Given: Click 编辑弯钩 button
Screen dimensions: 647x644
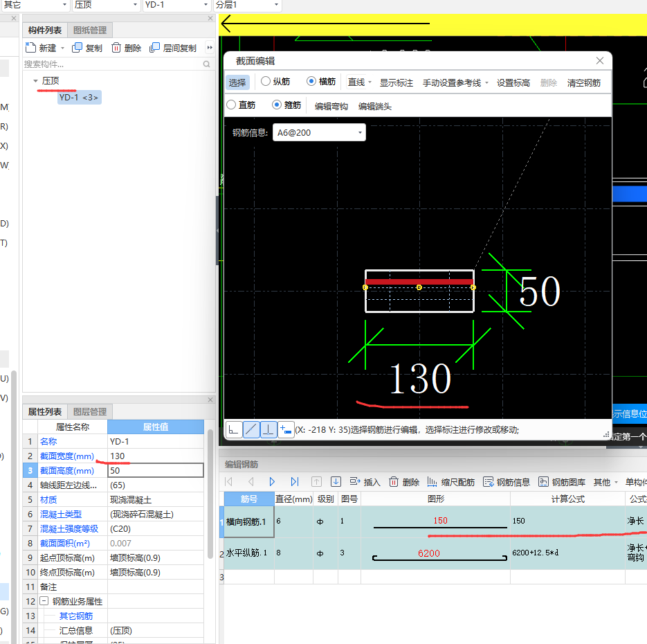Looking at the screenshot, I should (x=331, y=106).
